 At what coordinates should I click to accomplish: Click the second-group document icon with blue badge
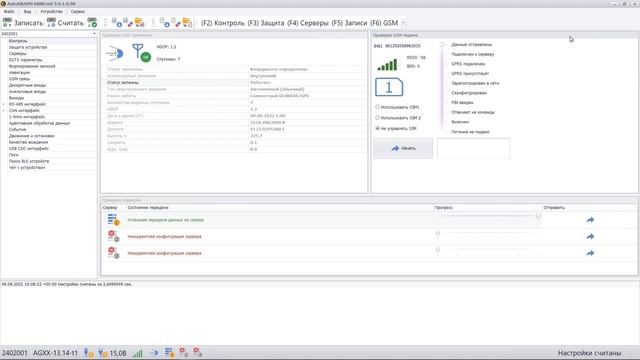(x=164, y=23)
